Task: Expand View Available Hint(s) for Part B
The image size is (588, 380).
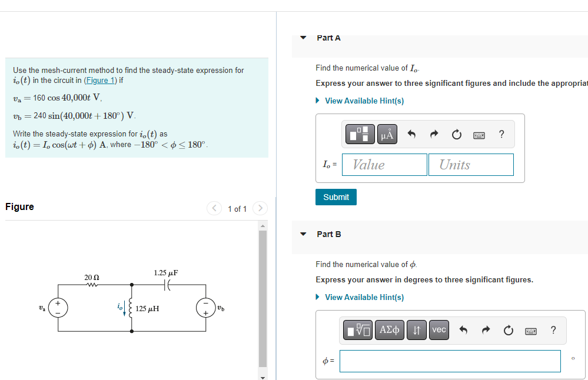Action: click(x=364, y=297)
